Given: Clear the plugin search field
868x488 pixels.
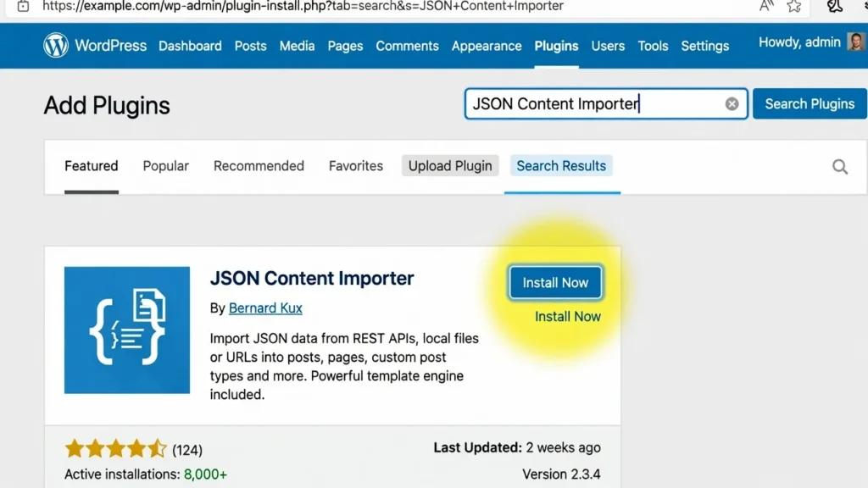Looking at the screenshot, I should click(732, 104).
